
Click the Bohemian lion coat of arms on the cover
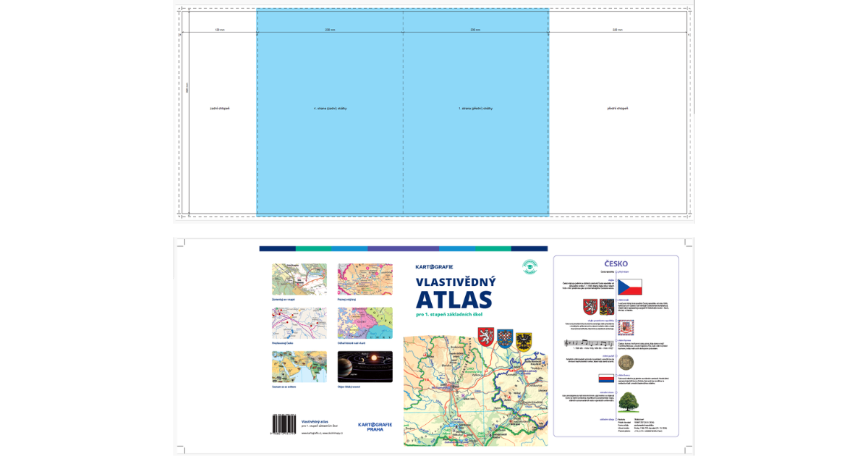click(485, 336)
